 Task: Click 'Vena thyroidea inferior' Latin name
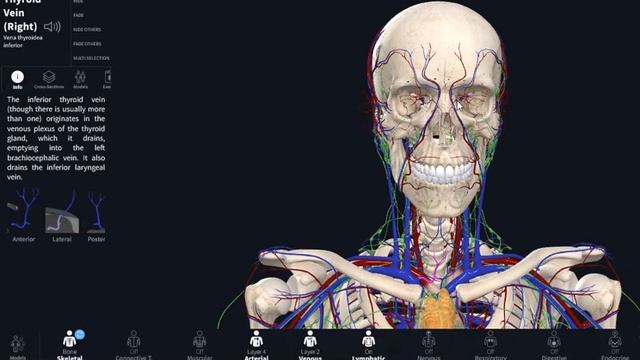coord(23,41)
